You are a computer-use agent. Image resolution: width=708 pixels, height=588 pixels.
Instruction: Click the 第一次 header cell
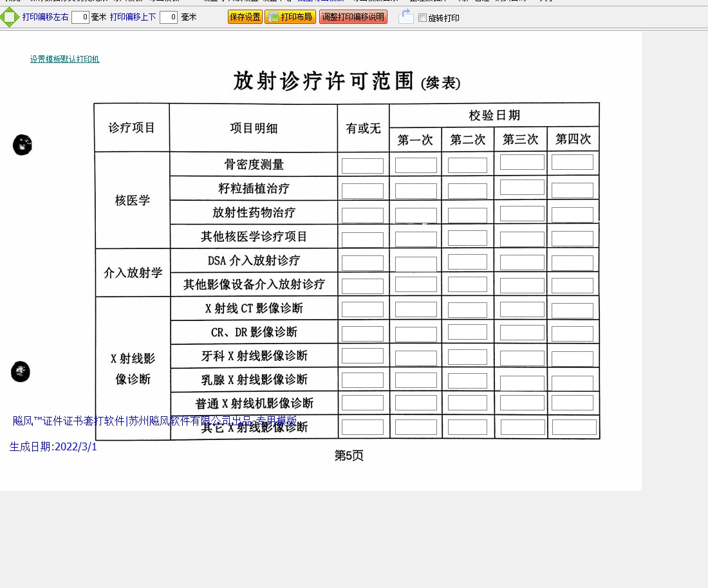pyautogui.click(x=415, y=140)
